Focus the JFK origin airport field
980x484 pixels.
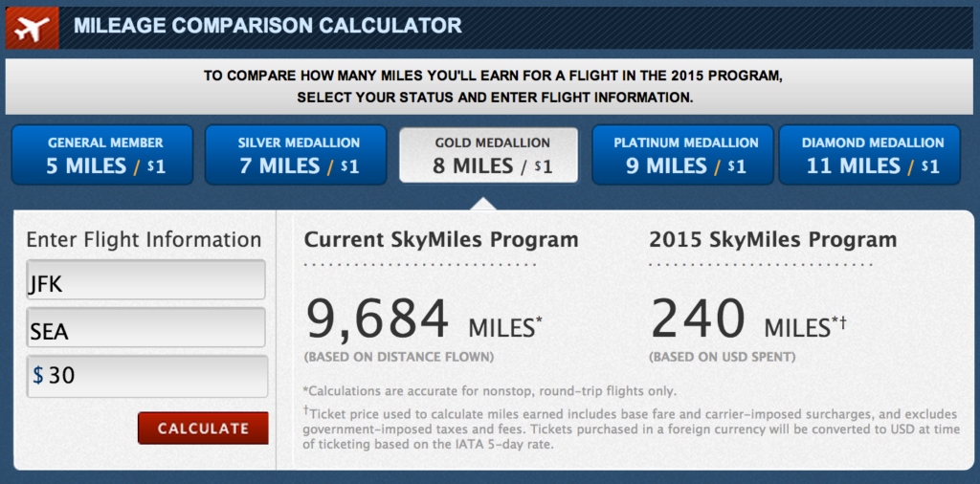coord(145,284)
